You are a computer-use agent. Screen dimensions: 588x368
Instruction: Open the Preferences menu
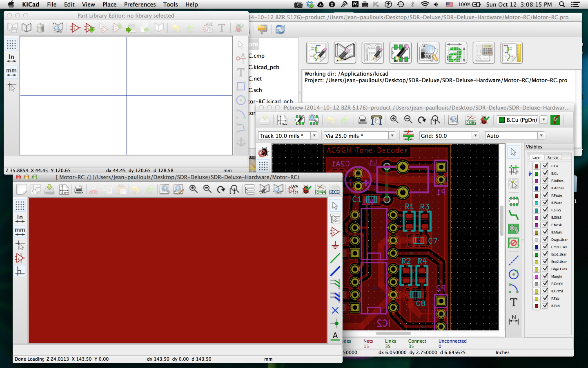pyautogui.click(x=140, y=4)
